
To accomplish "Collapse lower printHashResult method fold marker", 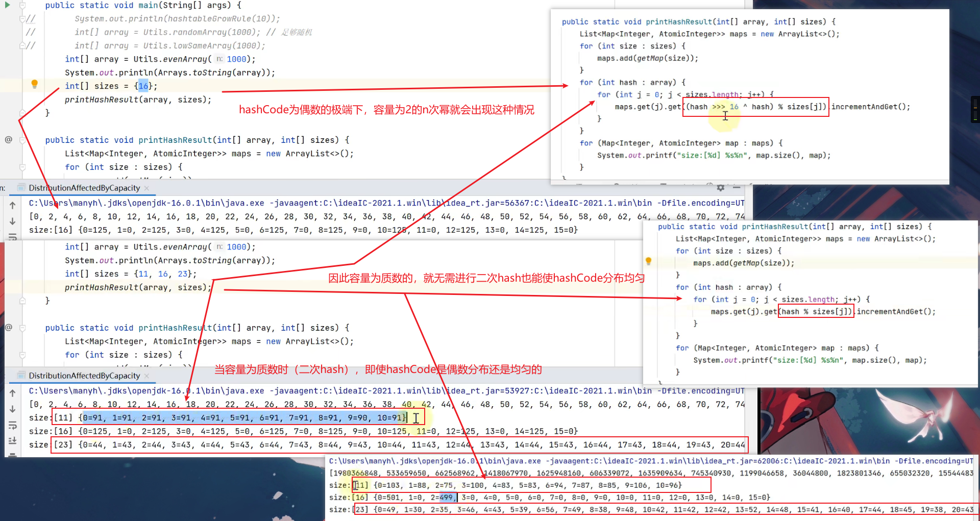I will 22,328.
